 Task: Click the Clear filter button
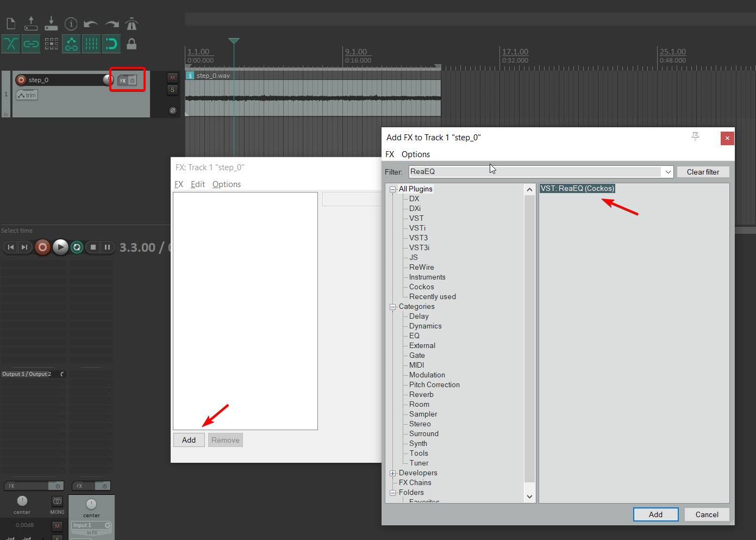[x=703, y=171]
